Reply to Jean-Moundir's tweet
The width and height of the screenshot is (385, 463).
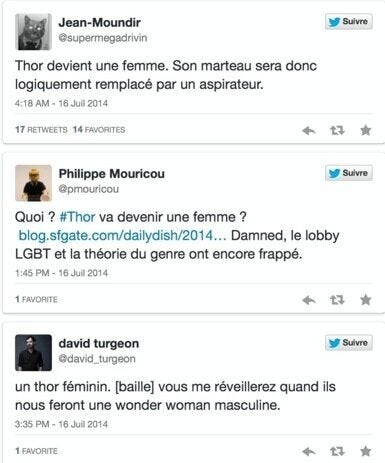point(309,130)
